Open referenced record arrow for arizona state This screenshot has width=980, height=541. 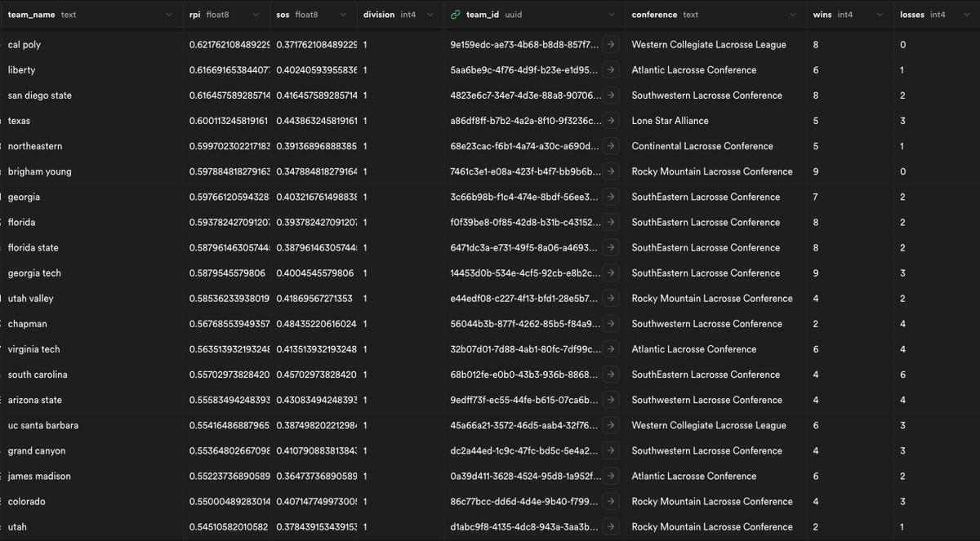pos(611,400)
